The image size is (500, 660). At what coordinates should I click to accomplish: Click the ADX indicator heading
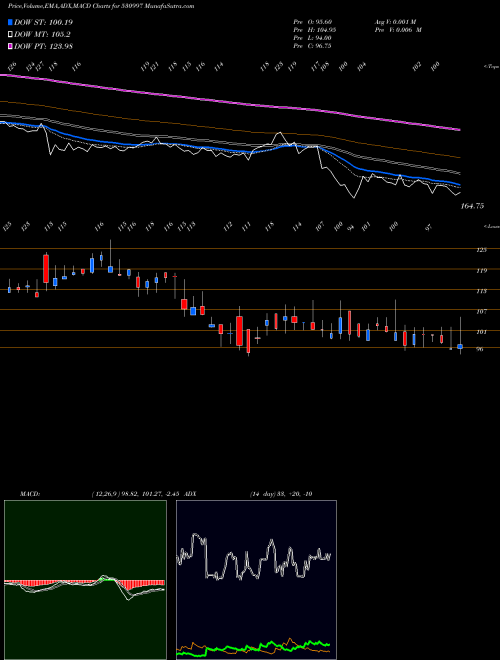190,493
